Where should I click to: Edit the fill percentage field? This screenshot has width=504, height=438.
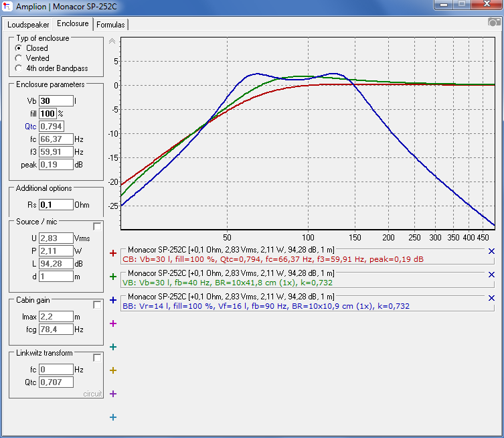click(x=48, y=114)
